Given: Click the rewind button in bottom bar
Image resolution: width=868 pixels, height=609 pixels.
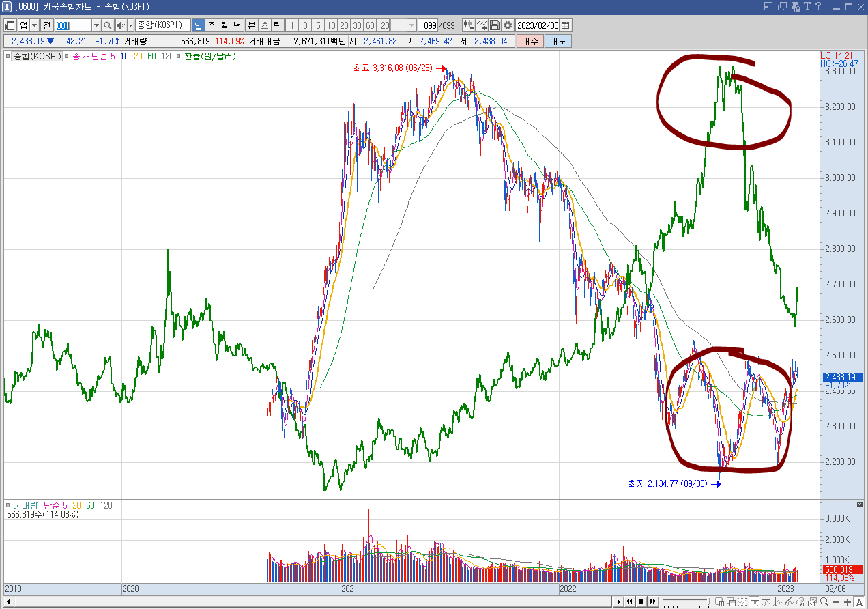Looking at the screenshot, I should tap(630, 601).
